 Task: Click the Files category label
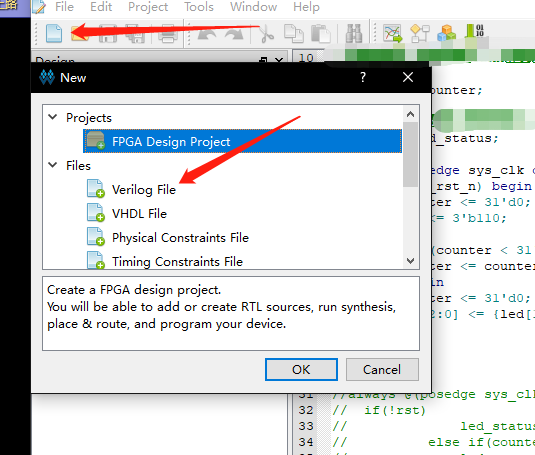click(x=78, y=165)
